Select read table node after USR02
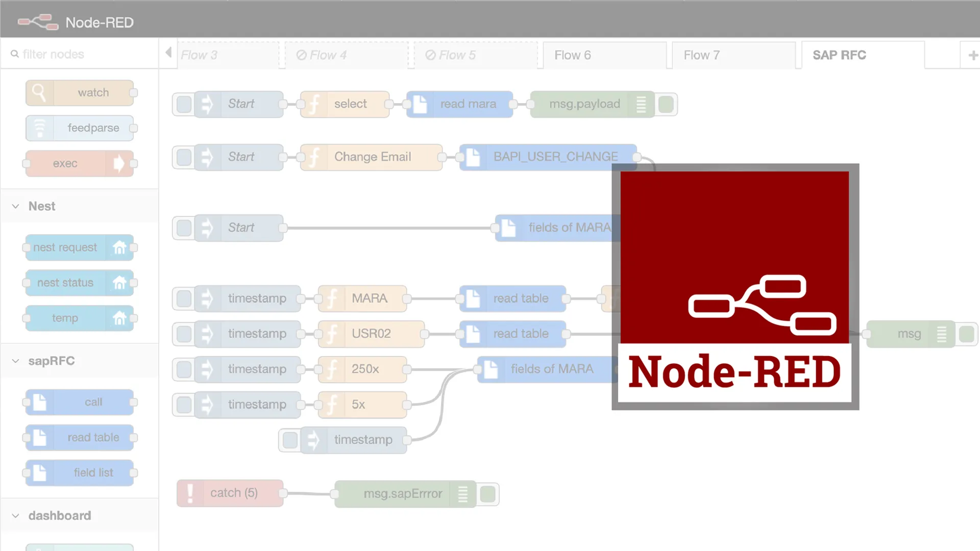The image size is (980, 551). pos(513,334)
